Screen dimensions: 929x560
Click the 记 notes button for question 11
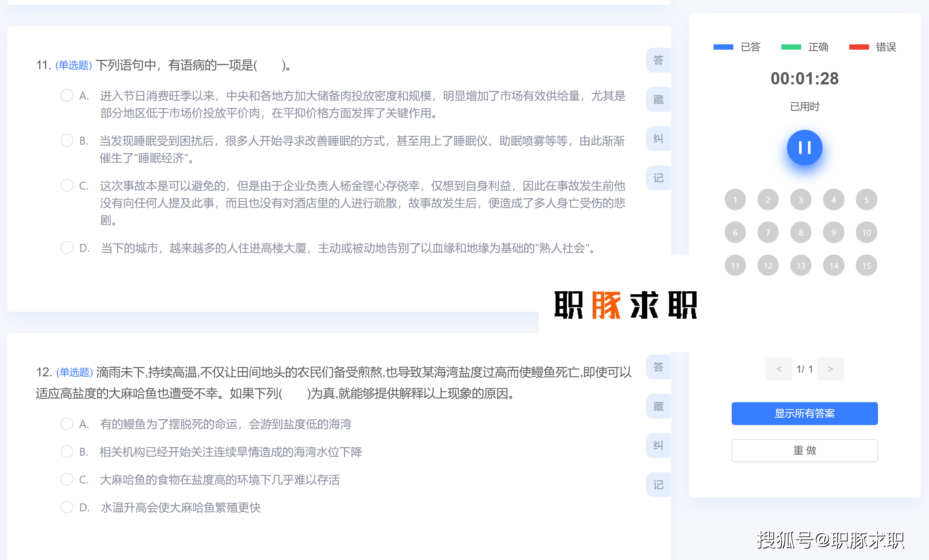[x=658, y=178]
